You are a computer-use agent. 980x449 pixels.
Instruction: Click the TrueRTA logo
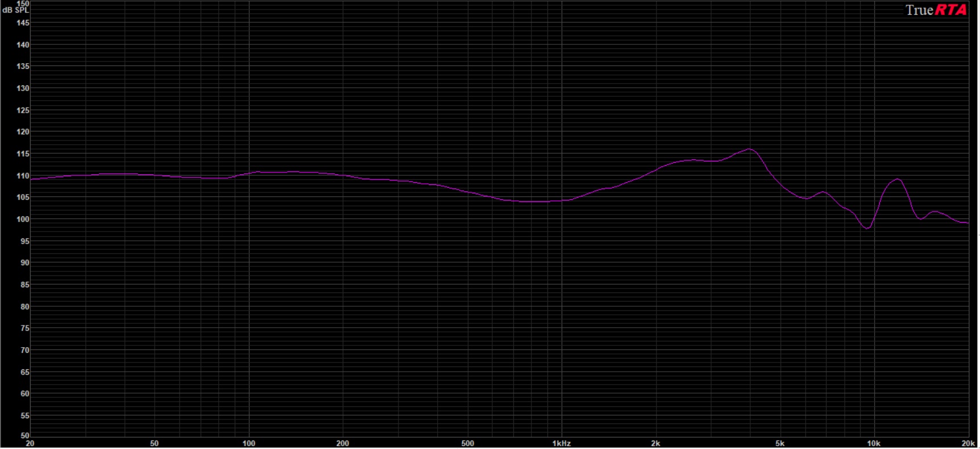tap(936, 10)
